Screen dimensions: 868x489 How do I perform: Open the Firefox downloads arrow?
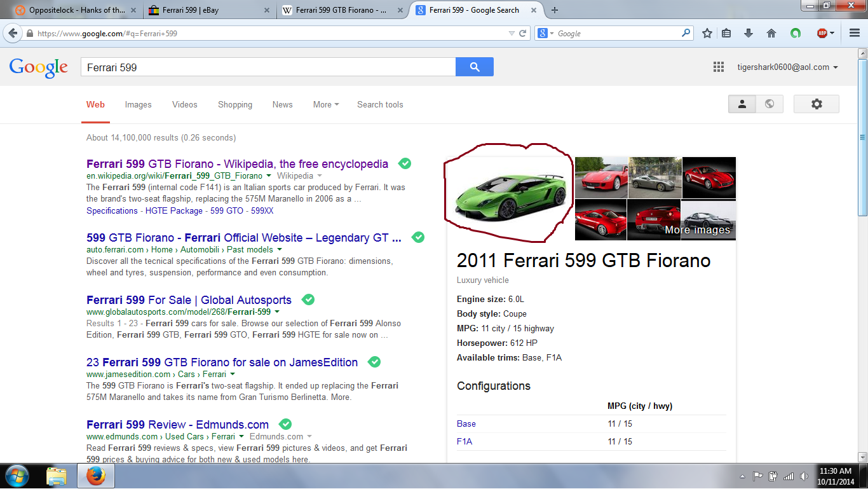coord(749,33)
